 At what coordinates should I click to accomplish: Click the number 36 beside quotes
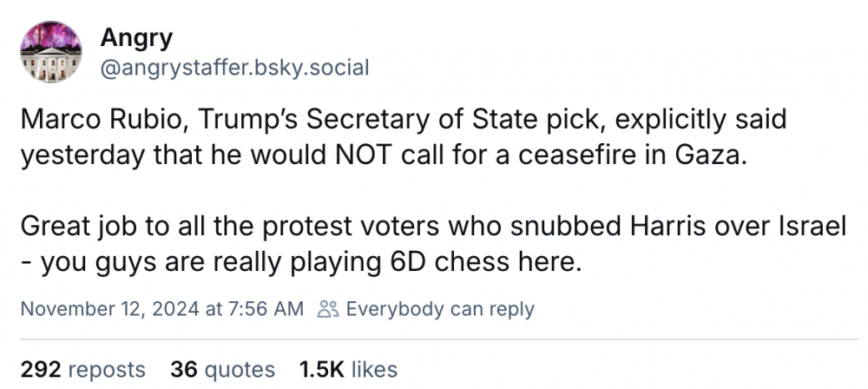pyautogui.click(x=183, y=369)
